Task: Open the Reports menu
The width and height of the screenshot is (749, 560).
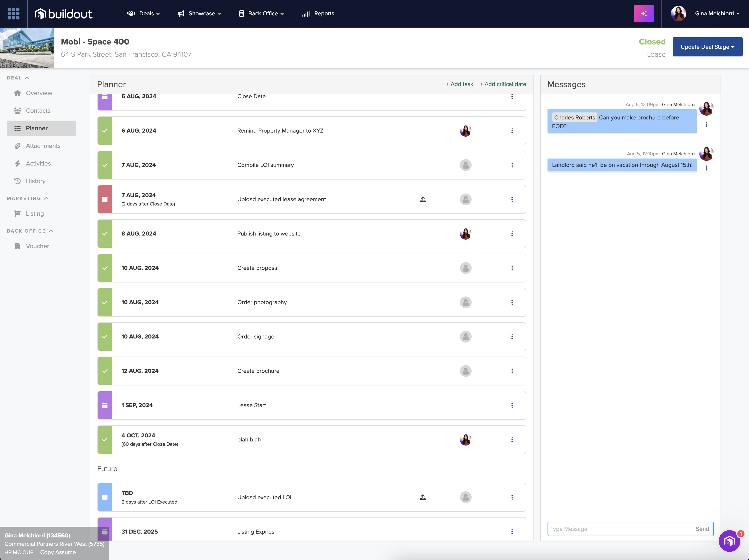Action: (x=317, y=14)
